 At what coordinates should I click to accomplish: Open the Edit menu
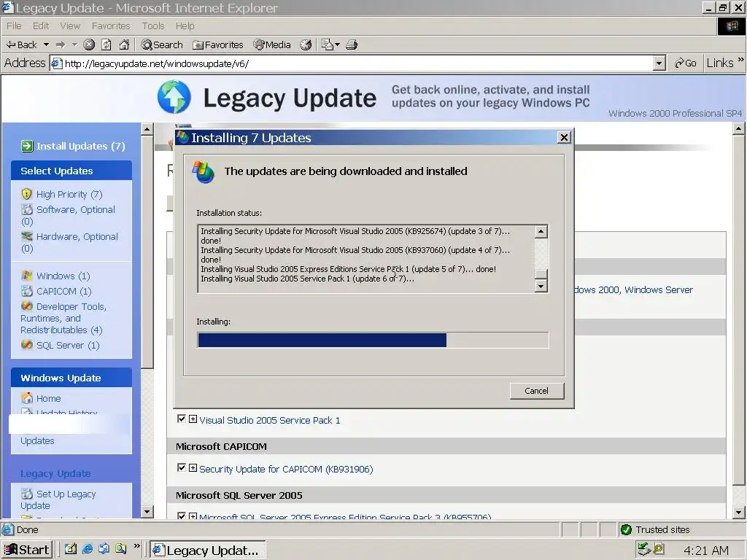[41, 26]
